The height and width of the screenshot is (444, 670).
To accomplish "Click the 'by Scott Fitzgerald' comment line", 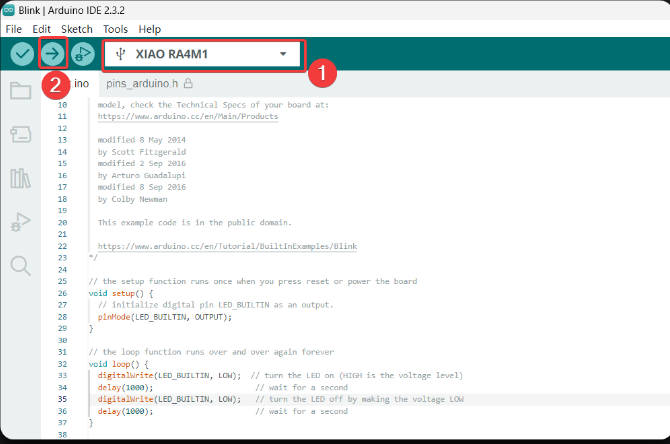I will [x=142, y=152].
